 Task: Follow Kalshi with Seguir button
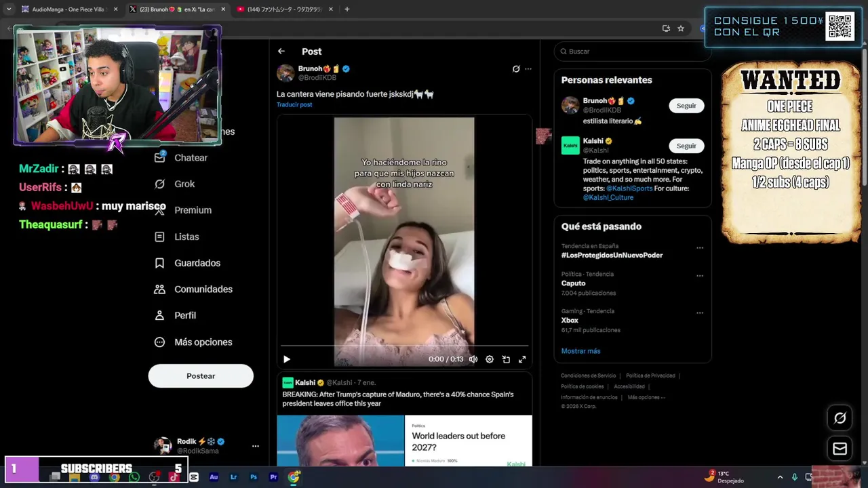pos(686,146)
